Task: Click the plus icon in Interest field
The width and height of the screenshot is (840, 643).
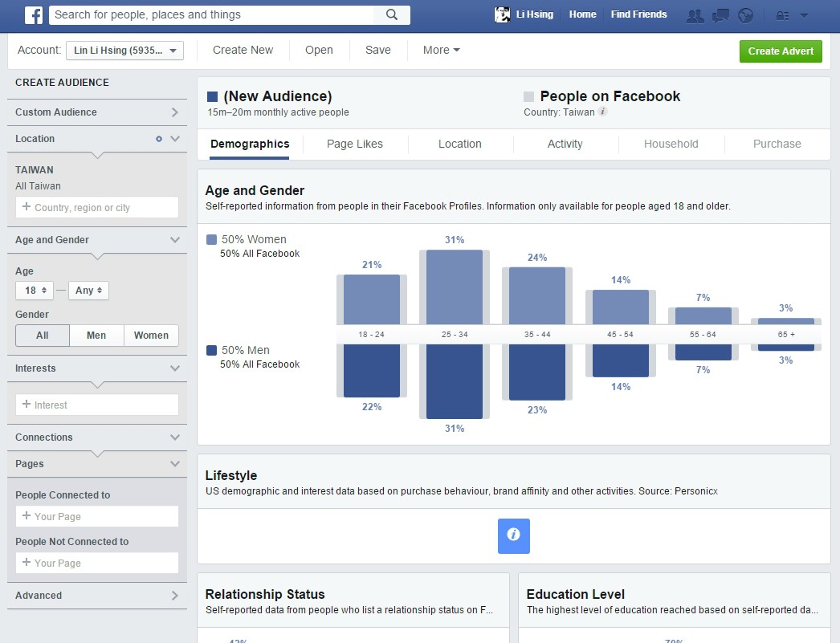Action: pyautogui.click(x=27, y=405)
